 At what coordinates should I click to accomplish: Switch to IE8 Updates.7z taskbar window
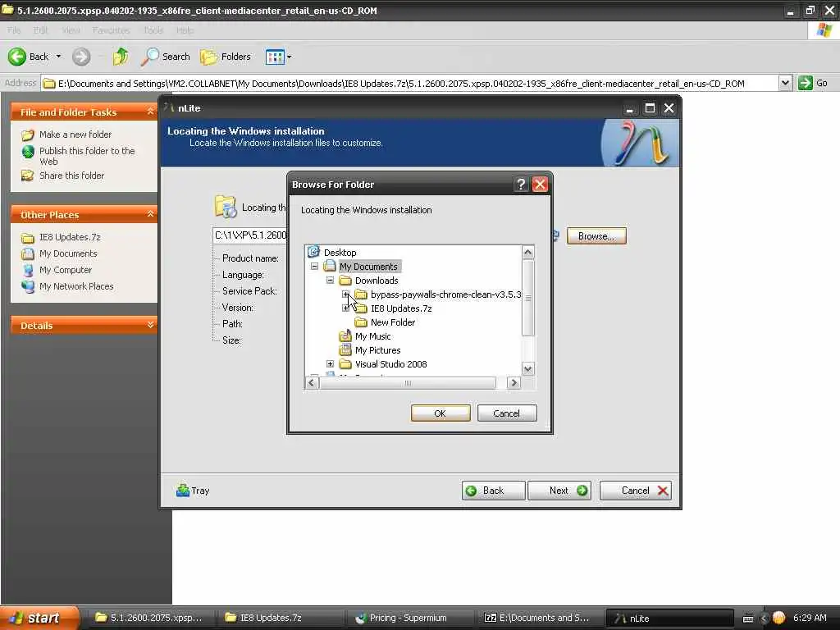(281, 618)
